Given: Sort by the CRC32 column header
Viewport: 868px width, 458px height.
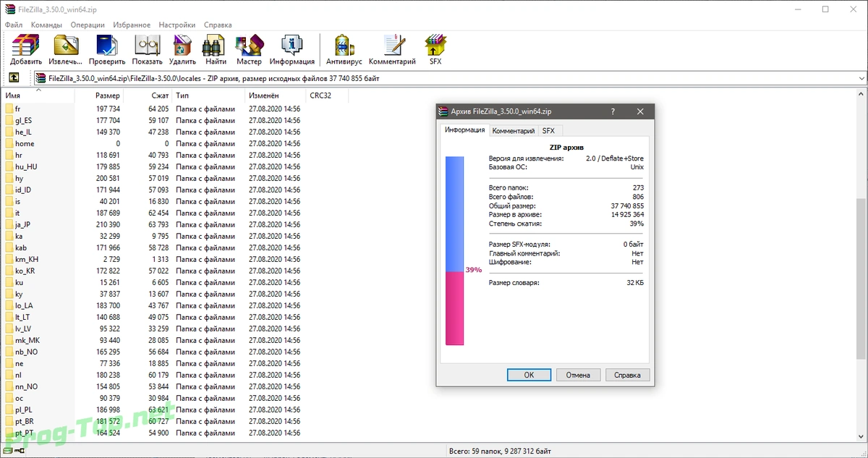Looking at the screenshot, I should click(327, 96).
